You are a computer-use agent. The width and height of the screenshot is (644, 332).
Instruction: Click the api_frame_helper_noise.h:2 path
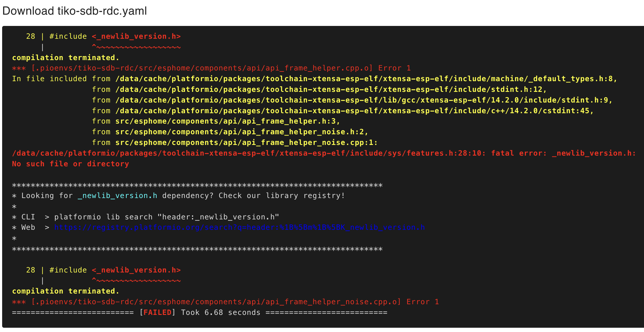(x=241, y=132)
